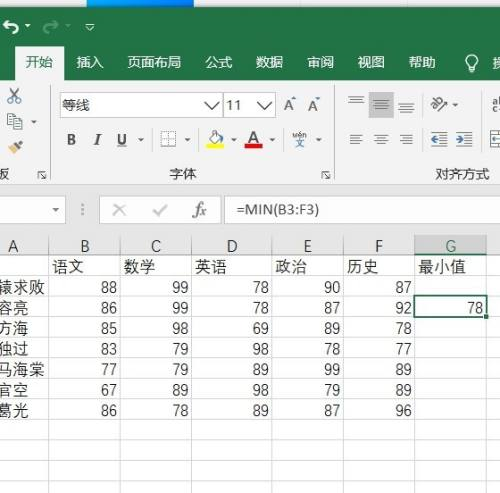The width and height of the screenshot is (500, 493).
Task: Click the greyed Redo arrow icon
Action: [51, 27]
